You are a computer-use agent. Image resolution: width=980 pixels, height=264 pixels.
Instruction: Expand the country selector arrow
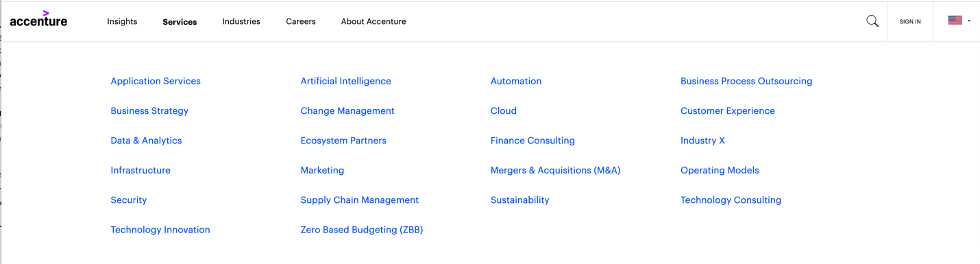coord(969,21)
